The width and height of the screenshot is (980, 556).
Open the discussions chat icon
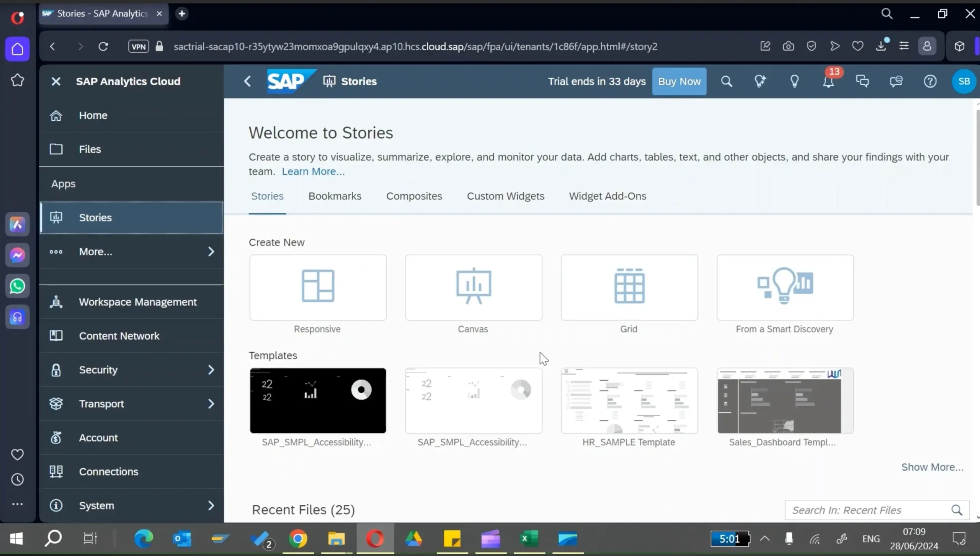click(x=862, y=81)
